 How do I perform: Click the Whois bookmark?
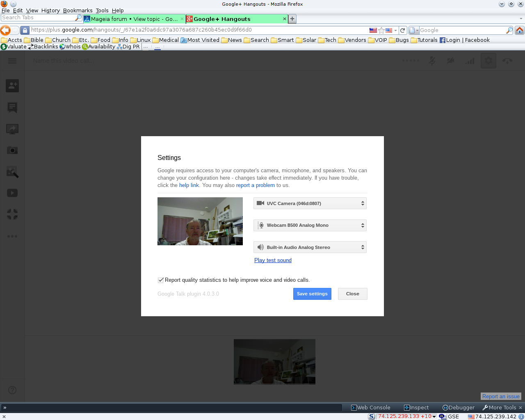tap(70, 47)
